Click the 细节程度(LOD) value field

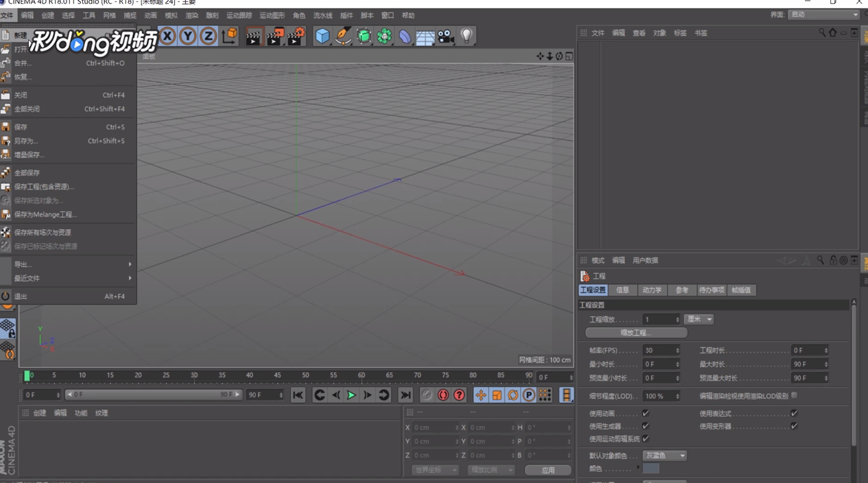coord(661,396)
